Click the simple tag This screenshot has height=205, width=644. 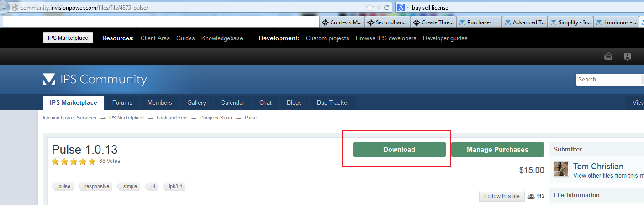click(129, 186)
